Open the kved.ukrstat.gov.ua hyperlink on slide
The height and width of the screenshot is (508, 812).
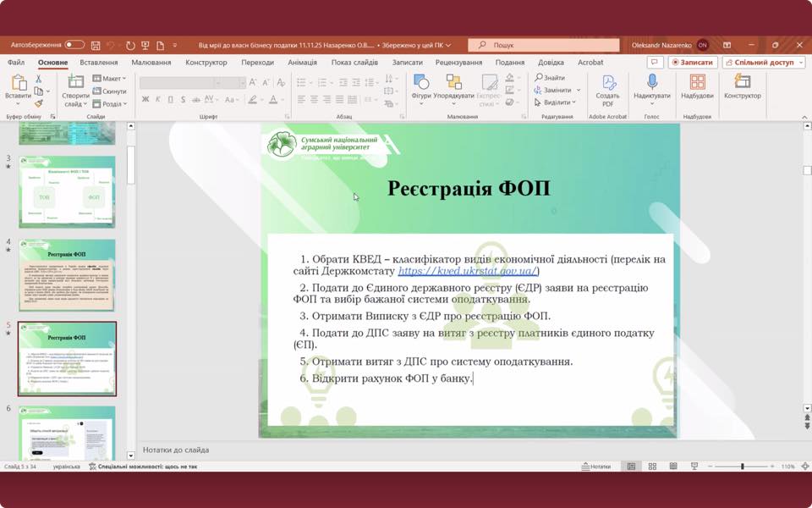(467, 272)
